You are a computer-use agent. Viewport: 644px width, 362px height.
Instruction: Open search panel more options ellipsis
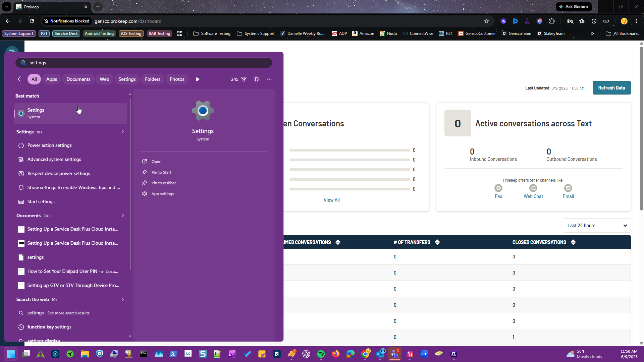coord(269,79)
